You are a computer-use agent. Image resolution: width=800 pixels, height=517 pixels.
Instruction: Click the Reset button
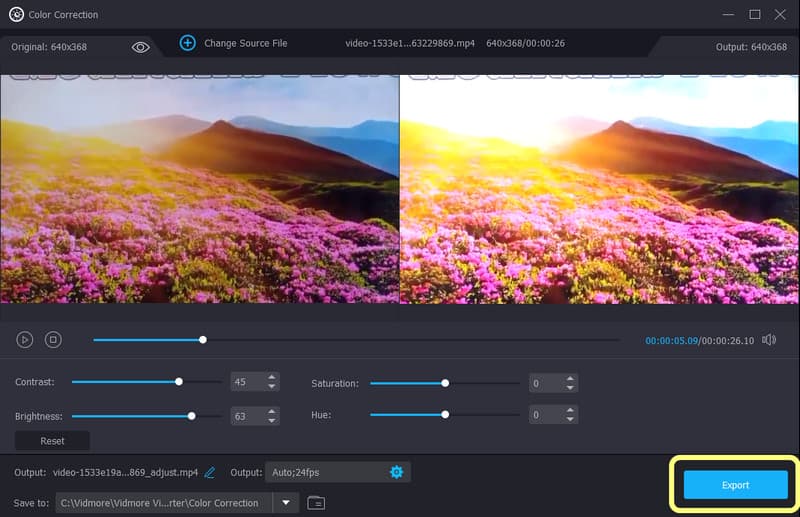pyautogui.click(x=52, y=441)
